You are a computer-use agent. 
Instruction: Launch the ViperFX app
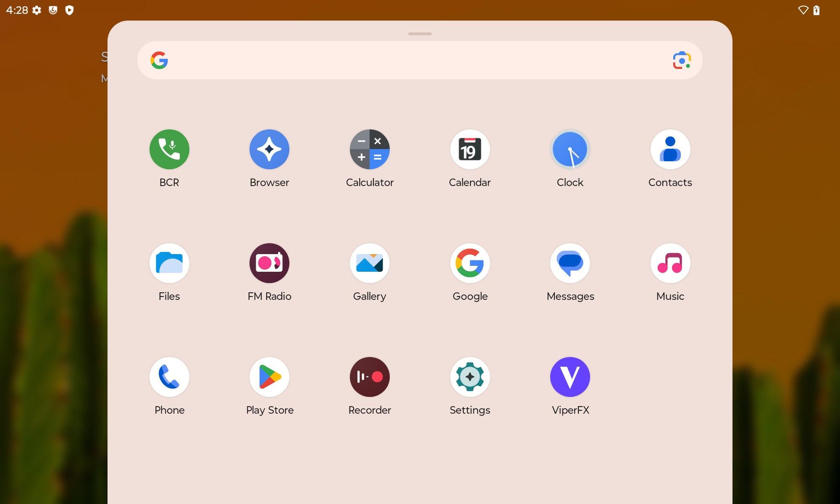pos(570,377)
